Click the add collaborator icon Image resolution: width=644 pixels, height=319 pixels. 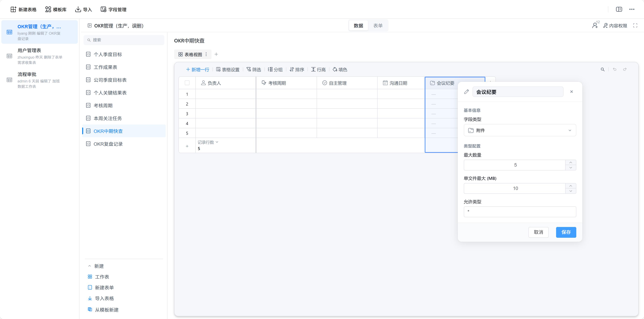click(595, 25)
